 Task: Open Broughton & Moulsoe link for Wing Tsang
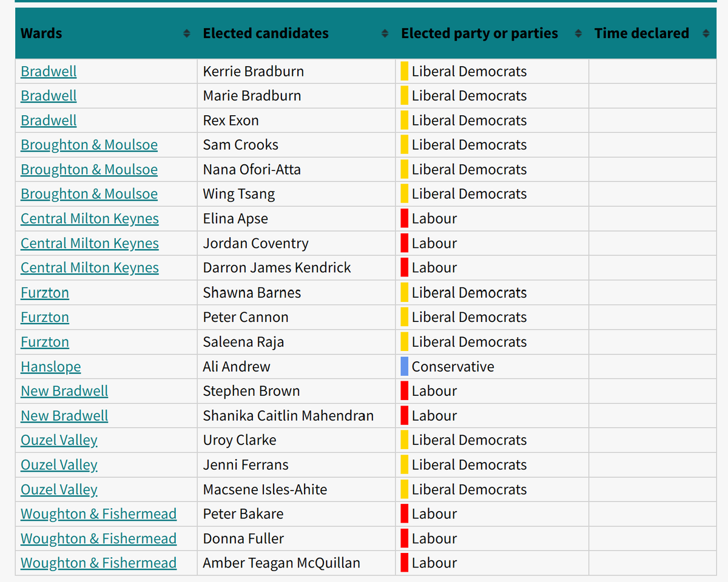click(x=89, y=194)
